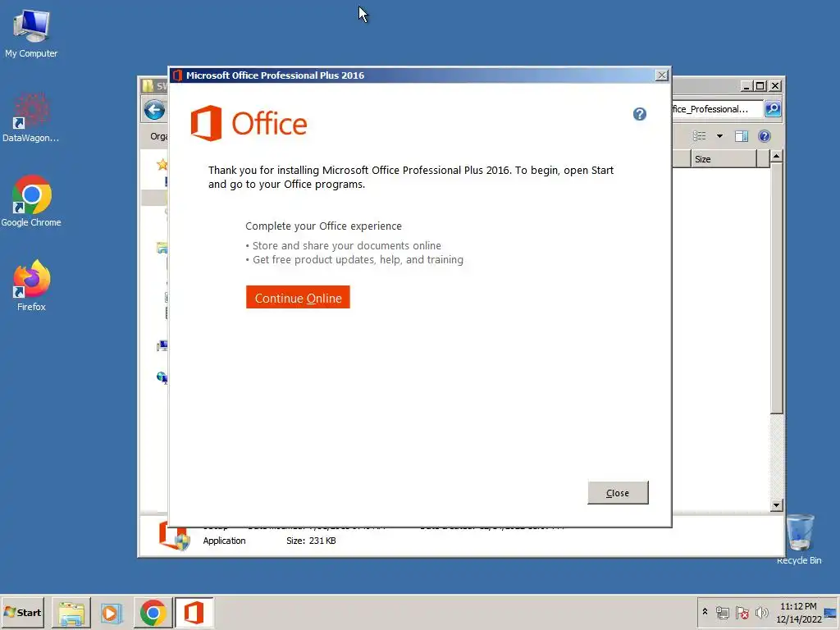Click the Explorer search box field
840x630 pixels.
(x=717, y=109)
